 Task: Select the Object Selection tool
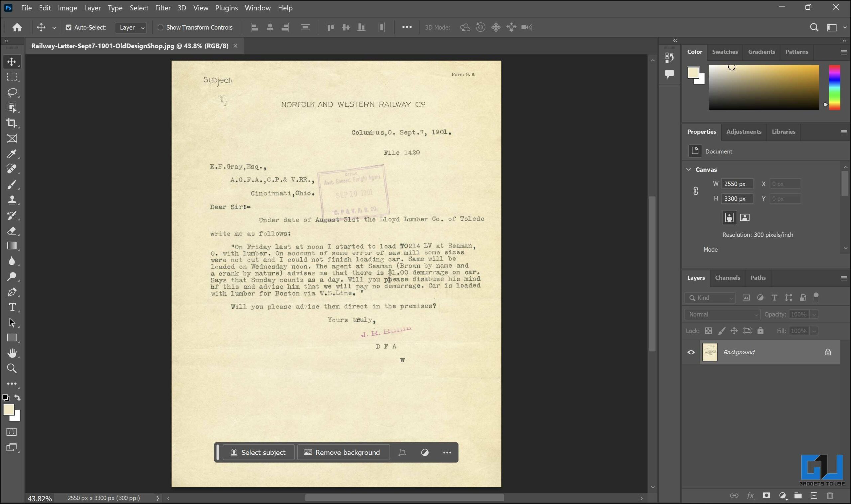coord(12,108)
